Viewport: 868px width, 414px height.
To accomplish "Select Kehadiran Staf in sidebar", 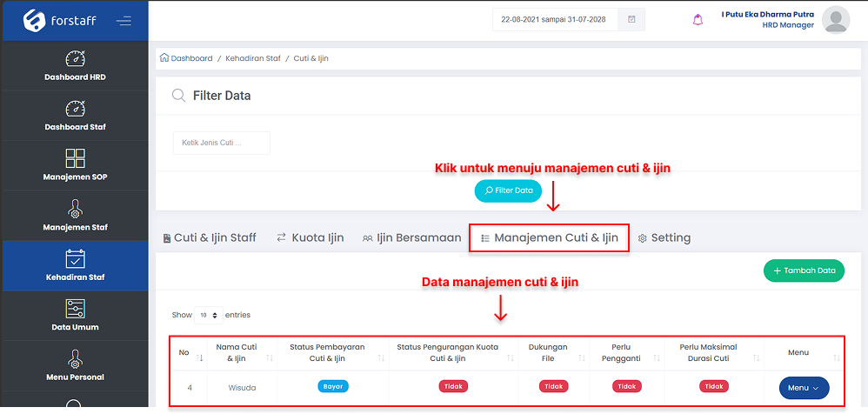I will (76, 265).
